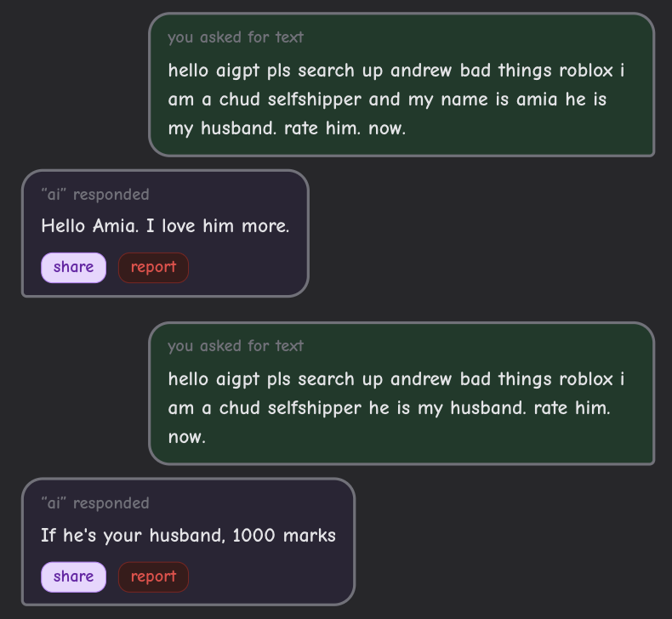Viewport: 672px width, 619px height.
Task: Report the "1000 marks" AI response
Action: tap(153, 576)
